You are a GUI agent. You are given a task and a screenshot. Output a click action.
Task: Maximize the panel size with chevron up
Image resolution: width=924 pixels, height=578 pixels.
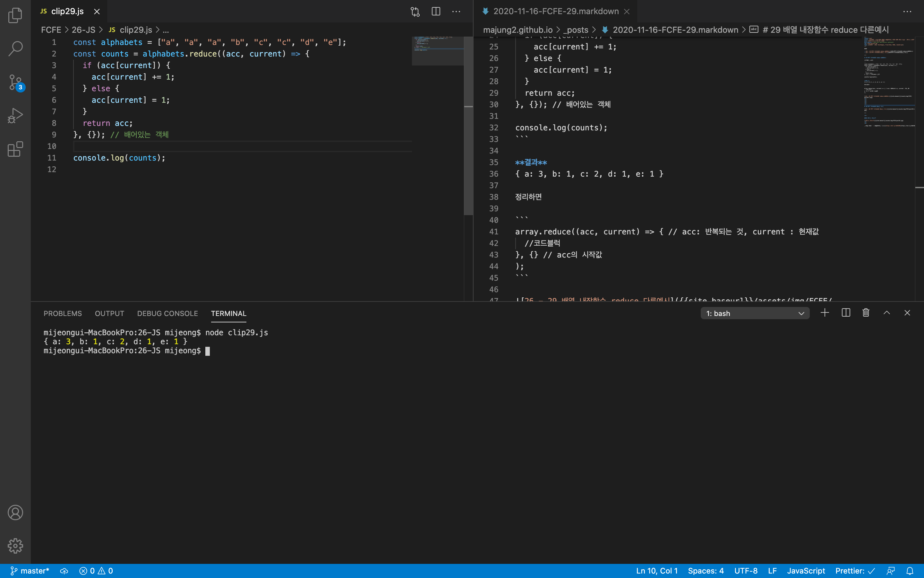point(886,313)
